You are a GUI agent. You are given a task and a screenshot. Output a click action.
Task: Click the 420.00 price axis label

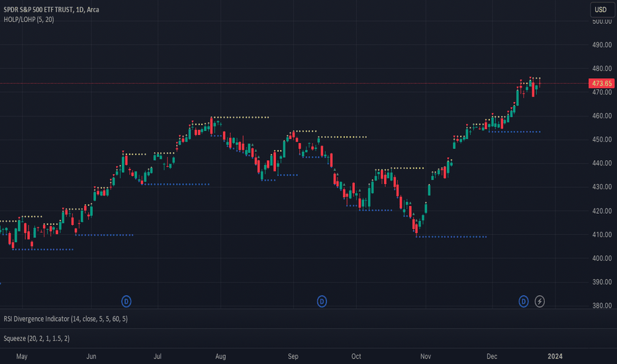(602, 211)
